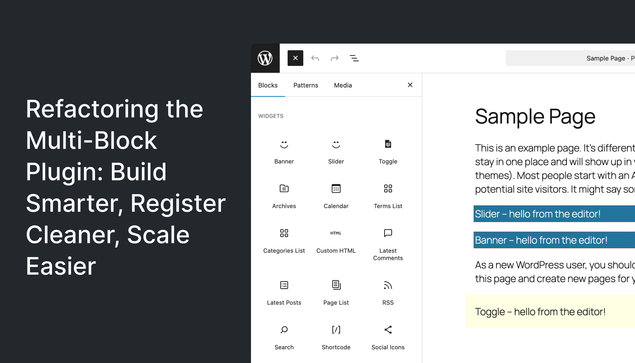Screen dimensions: 635x363
Task: Redo the last change
Action: [x=335, y=58]
